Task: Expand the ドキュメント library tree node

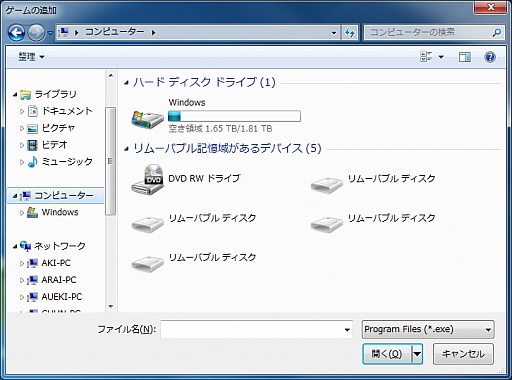Action: coord(22,111)
